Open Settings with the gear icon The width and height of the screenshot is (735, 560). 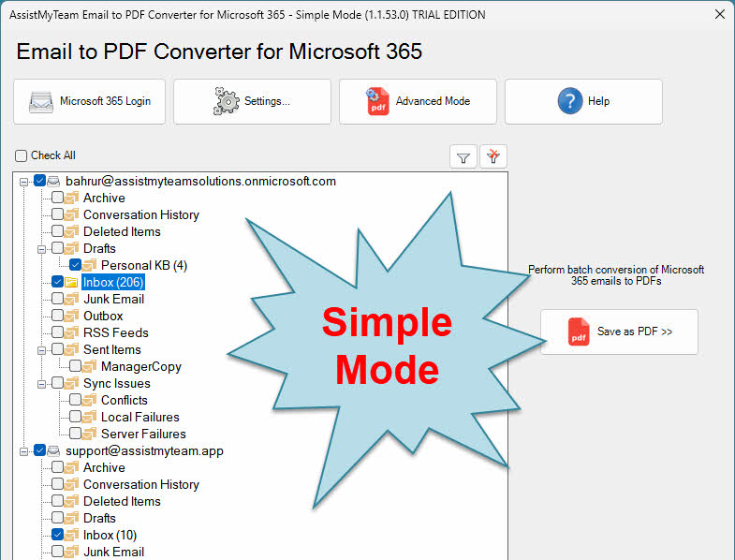pos(252,101)
